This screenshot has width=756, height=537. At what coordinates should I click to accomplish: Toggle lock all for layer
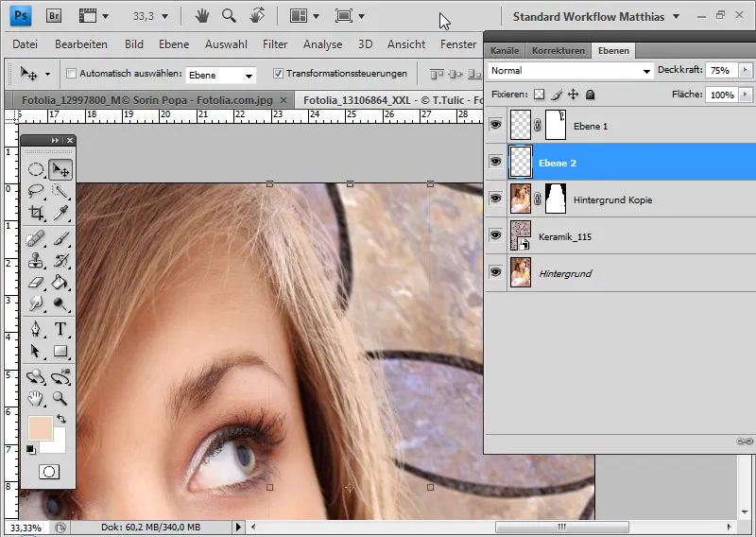590,95
